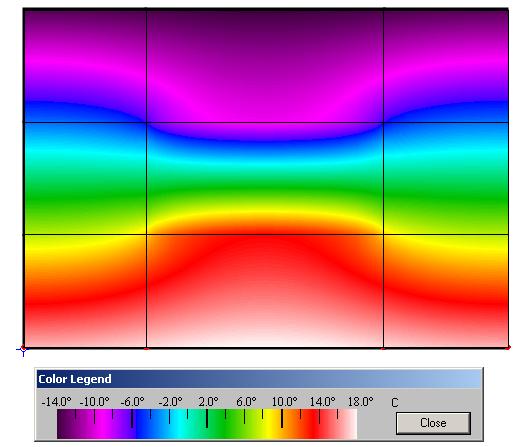This screenshot has height=447, width=523.
Task: Select the middle-left cyan-green plot cell
Action: click(85, 179)
